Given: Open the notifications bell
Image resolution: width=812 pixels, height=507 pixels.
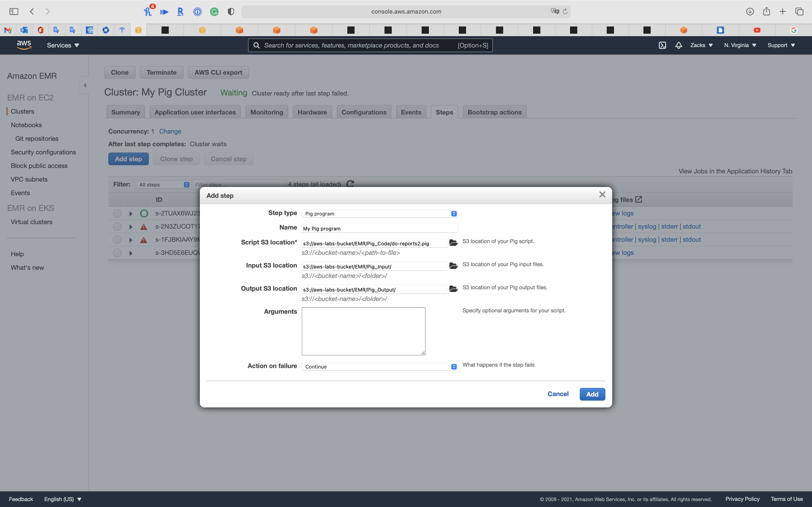Looking at the screenshot, I should click(679, 45).
